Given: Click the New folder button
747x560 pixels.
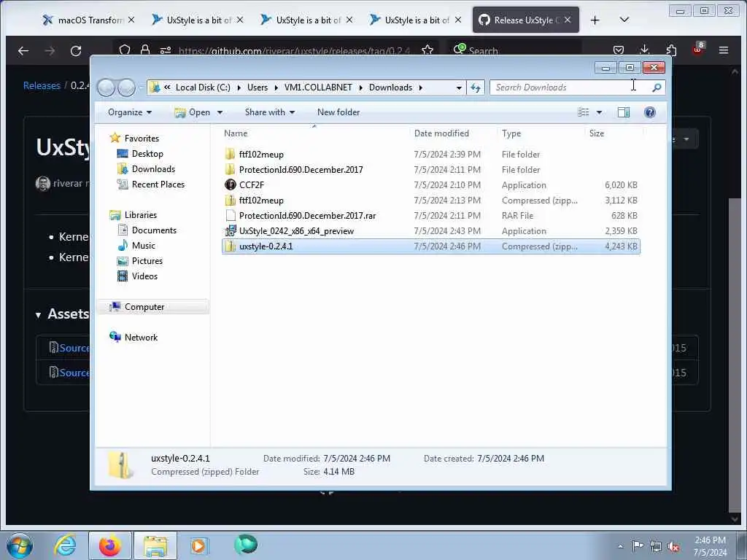Looking at the screenshot, I should click(338, 112).
